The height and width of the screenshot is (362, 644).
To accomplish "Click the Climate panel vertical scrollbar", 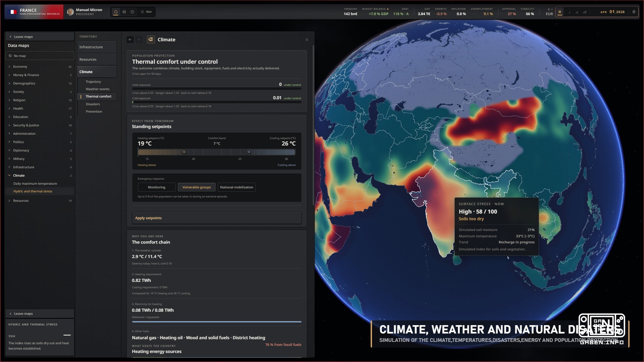I will 313,126.
